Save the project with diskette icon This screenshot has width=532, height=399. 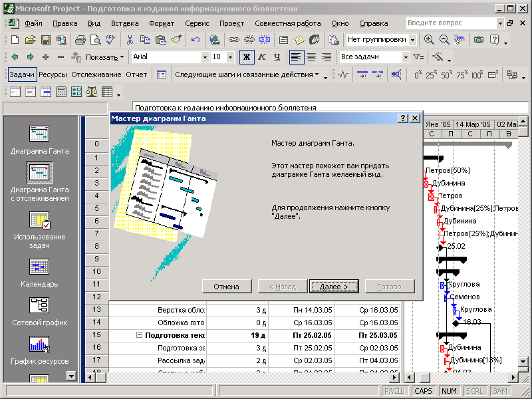click(x=46, y=40)
